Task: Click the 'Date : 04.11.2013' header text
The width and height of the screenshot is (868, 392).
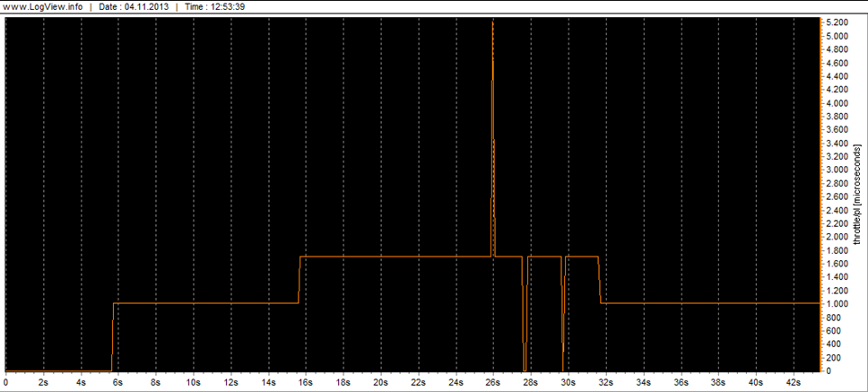Action: [134, 8]
